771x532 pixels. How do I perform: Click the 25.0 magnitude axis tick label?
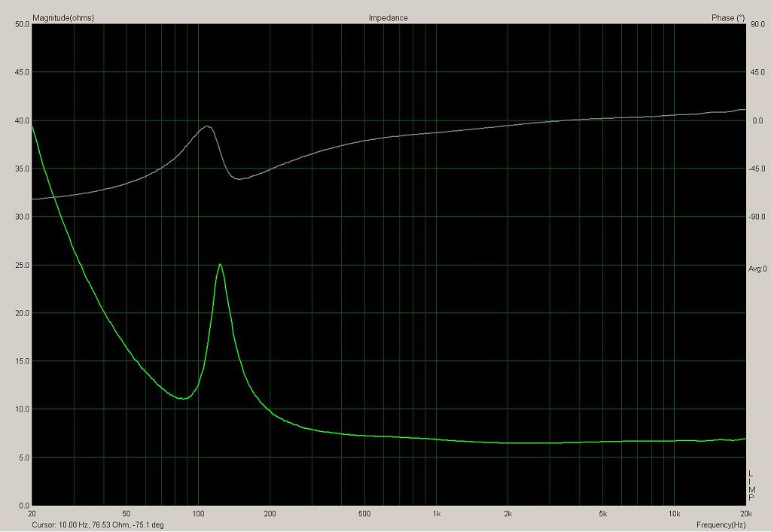pyautogui.click(x=22, y=265)
